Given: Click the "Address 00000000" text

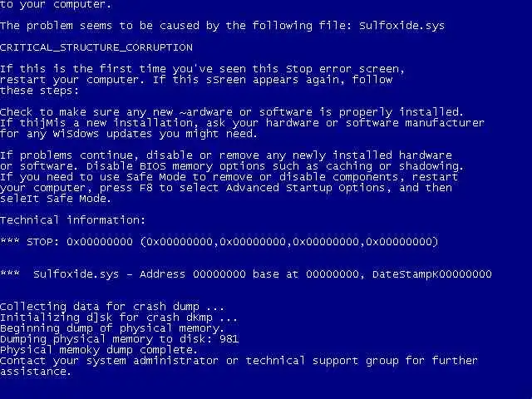Looking at the screenshot, I should 193,273.
